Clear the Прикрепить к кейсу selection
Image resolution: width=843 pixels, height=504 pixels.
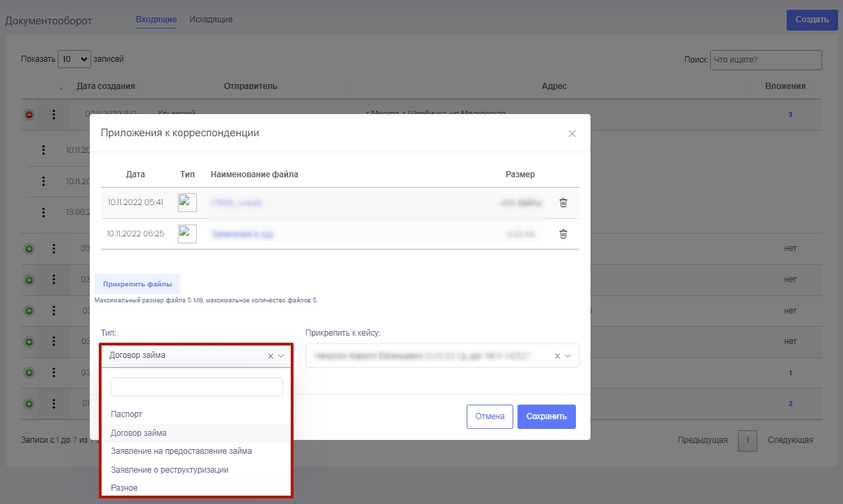click(557, 356)
